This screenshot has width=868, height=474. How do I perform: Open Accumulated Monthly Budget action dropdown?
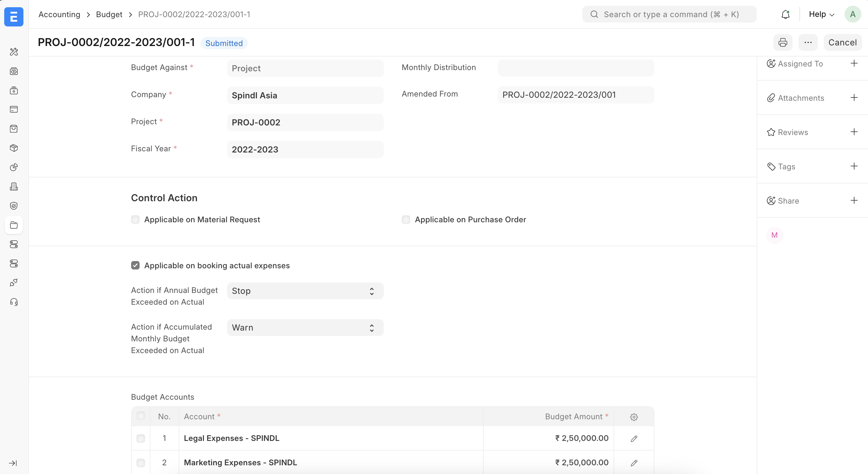coord(305,328)
